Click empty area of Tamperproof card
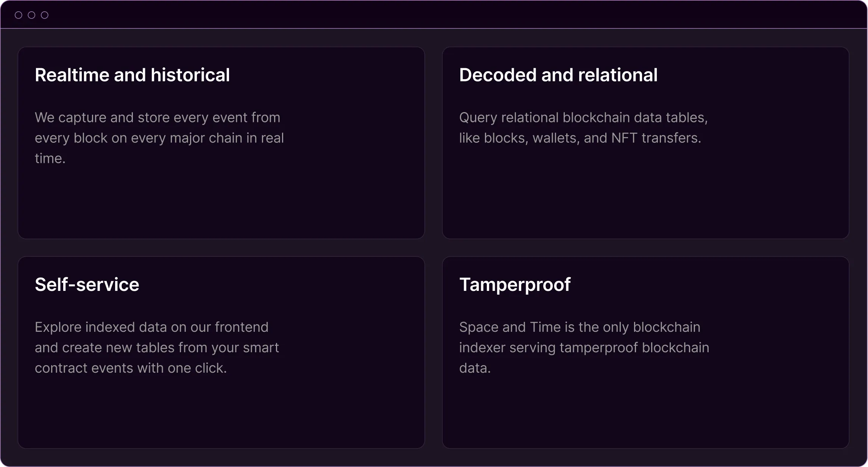The height and width of the screenshot is (467, 868). point(645,413)
